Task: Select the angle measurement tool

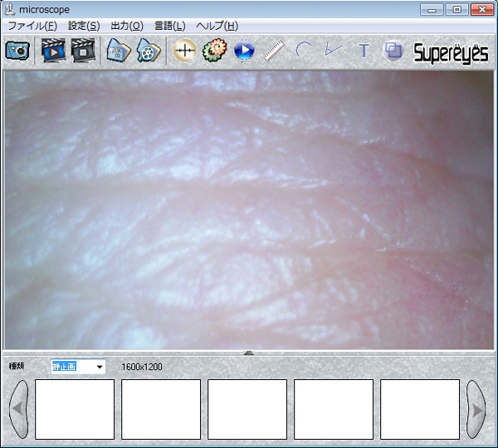Action: [x=333, y=51]
